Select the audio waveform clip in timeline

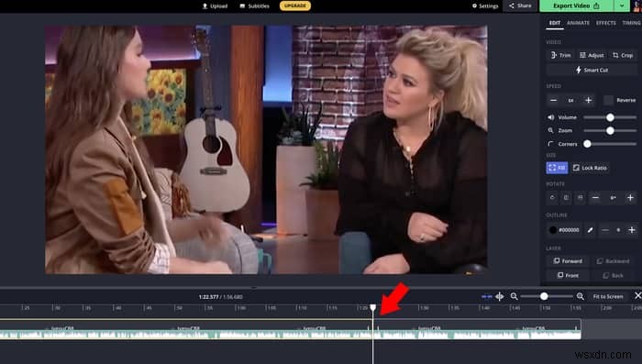pyautogui.click(x=290, y=335)
